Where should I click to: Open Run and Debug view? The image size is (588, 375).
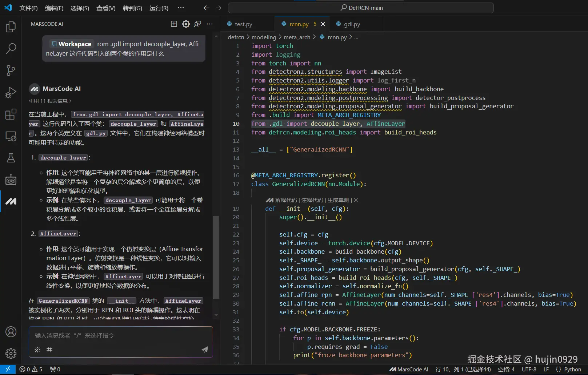11,92
